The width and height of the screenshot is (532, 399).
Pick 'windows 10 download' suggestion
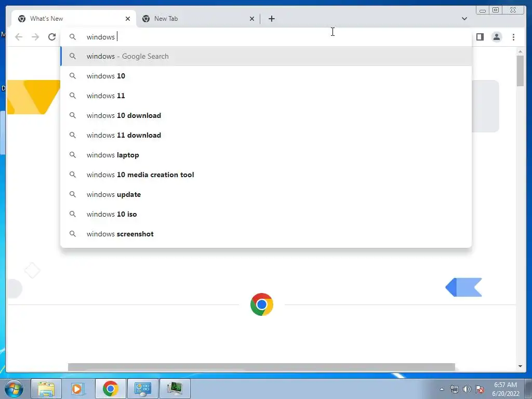point(266,115)
